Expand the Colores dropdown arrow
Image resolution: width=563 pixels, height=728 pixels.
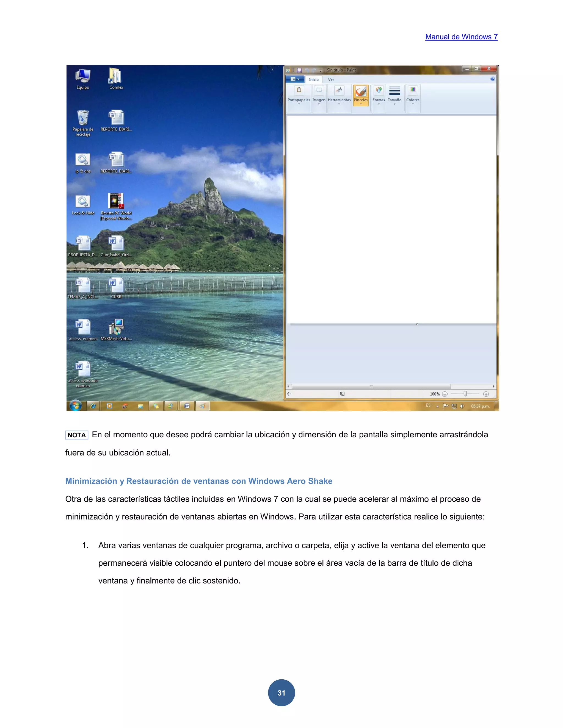(413, 104)
